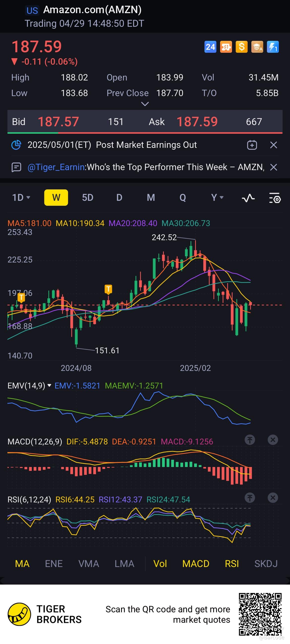
Task: Toggle the MA overlay indicator
Action: (22, 564)
